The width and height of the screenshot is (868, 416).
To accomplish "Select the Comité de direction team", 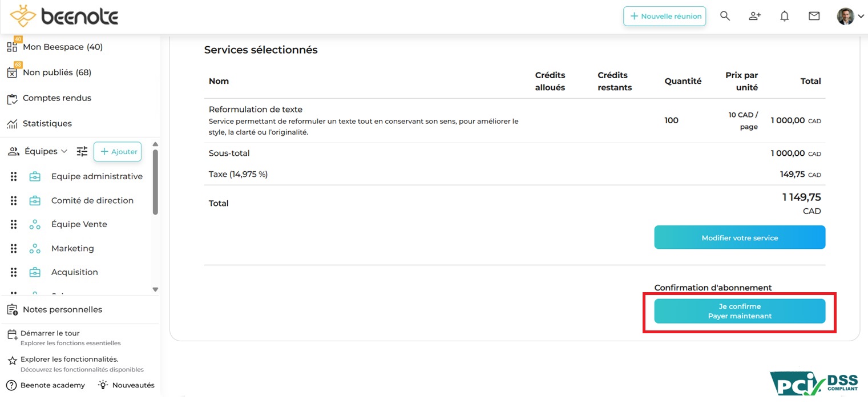I will coord(92,200).
